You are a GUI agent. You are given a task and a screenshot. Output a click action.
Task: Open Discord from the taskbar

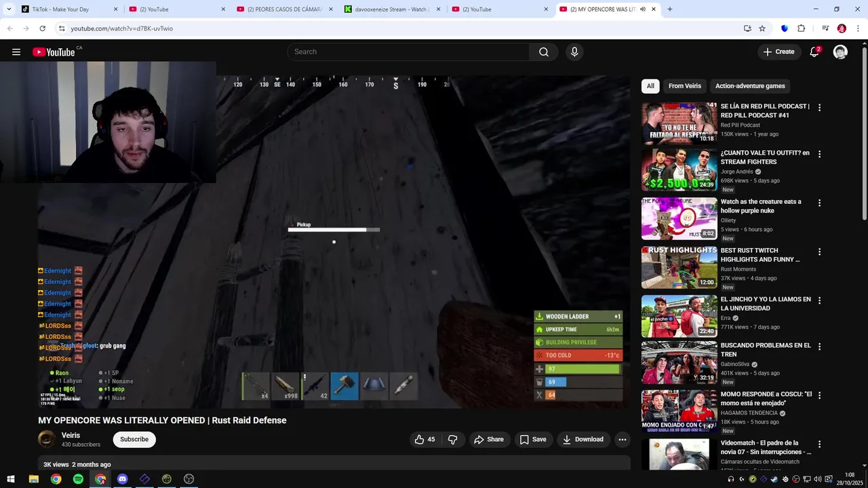click(x=122, y=479)
